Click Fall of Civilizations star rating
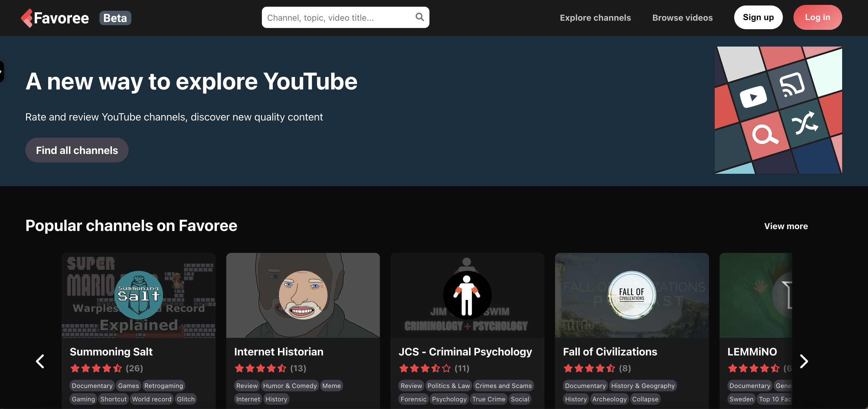The width and height of the screenshot is (868, 409). click(x=589, y=368)
